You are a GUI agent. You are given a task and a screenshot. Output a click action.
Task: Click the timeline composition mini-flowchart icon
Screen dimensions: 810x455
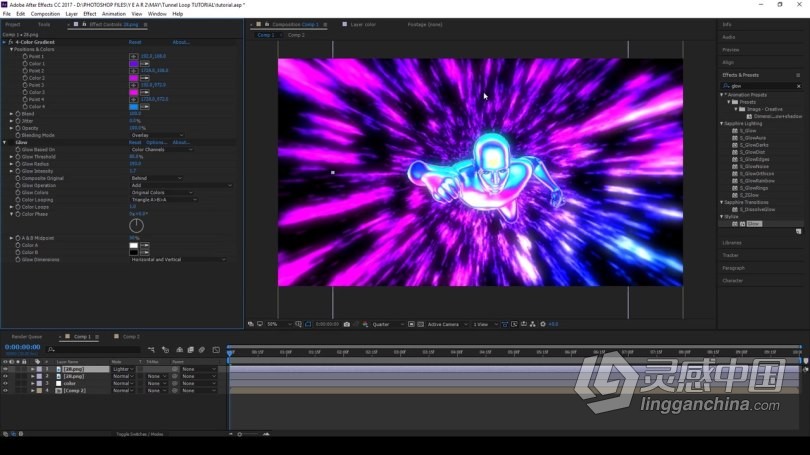(x=151, y=350)
